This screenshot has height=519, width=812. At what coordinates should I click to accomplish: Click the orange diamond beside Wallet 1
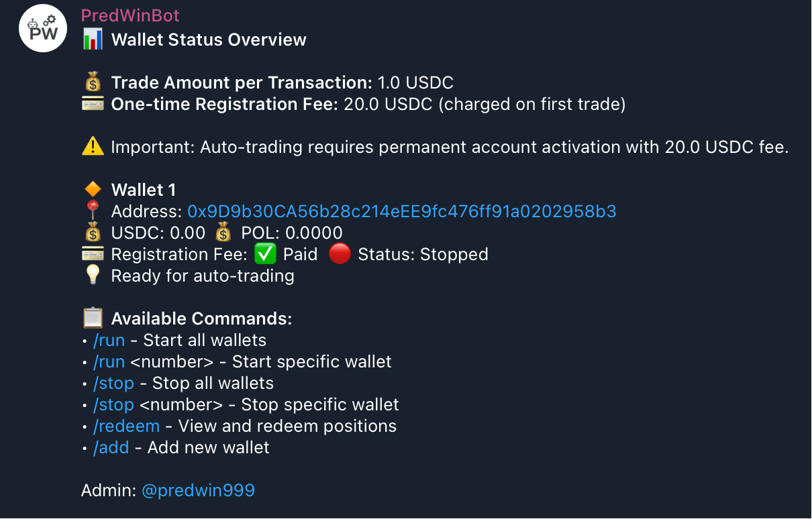tap(93, 190)
